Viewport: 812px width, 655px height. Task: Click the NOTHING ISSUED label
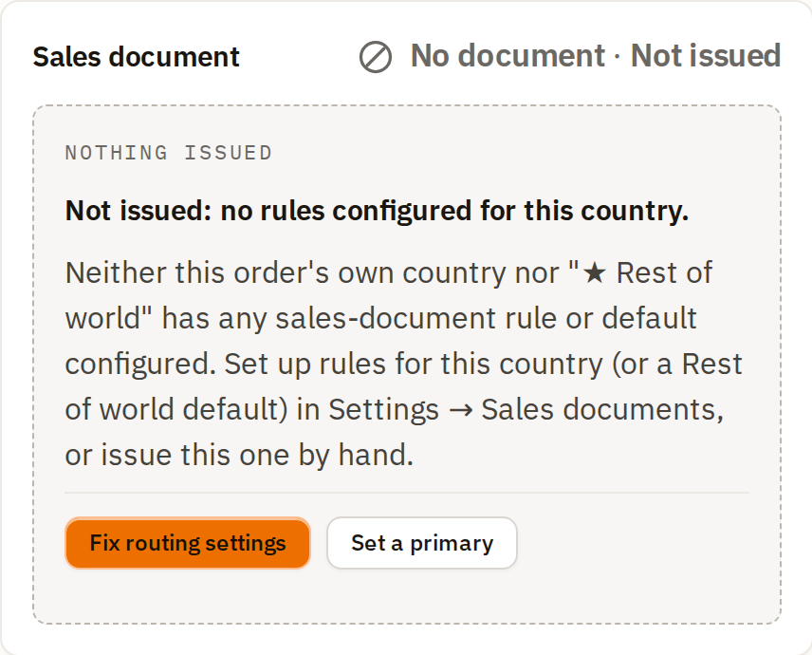pos(168,153)
